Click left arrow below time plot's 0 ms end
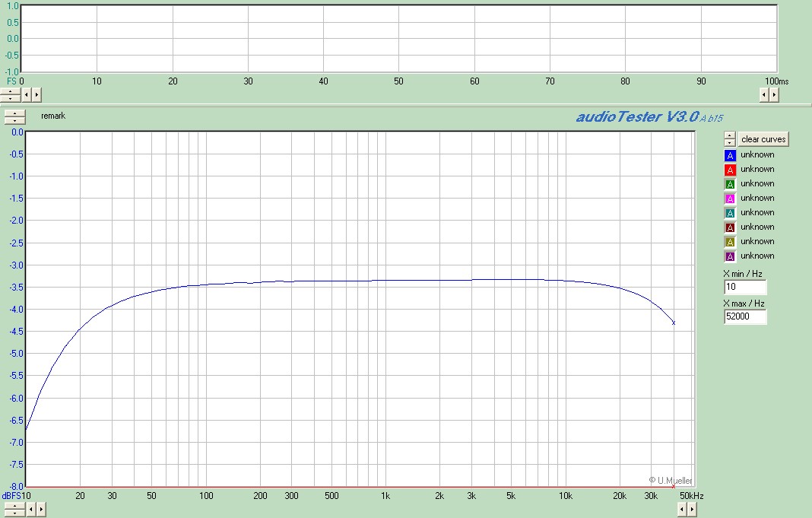Image resolution: width=812 pixels, height=518 pixels. pos(27,95)
